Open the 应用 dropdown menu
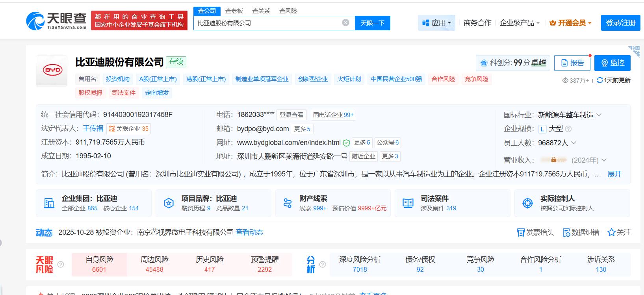Image resolution: width=644 pixels, height=295 pixels. pyautogui.click(x=436, y=23)
